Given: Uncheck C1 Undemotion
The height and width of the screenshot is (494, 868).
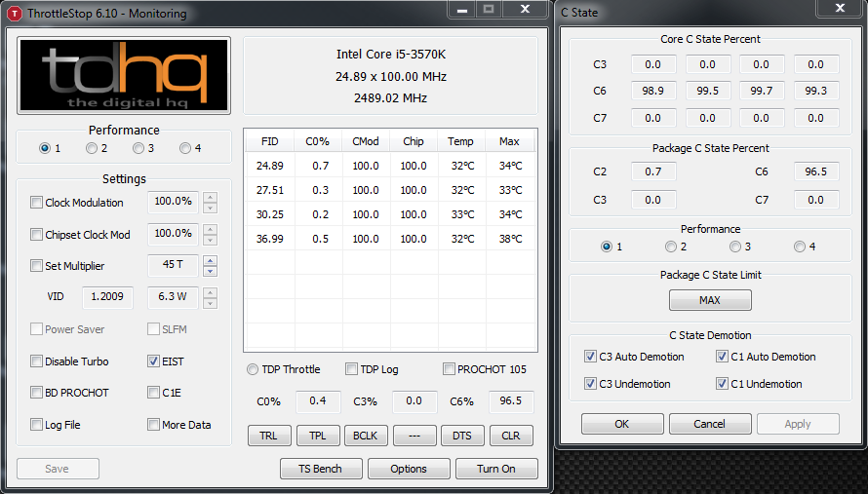Looking at the screenshot, I should (722, 383).
